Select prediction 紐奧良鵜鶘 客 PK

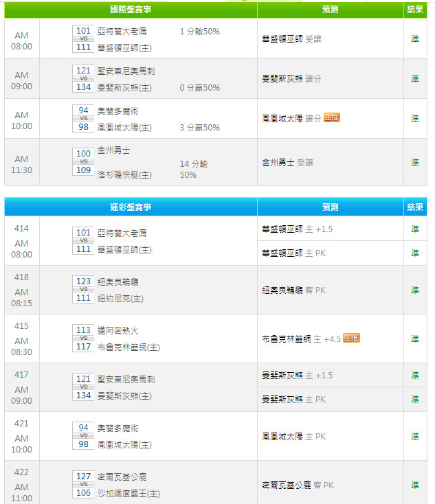(x=293, y=290)
